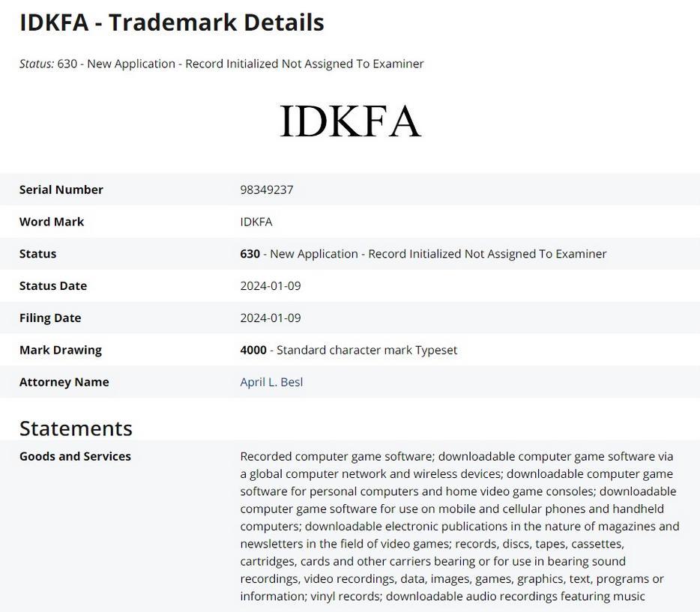Click the Filing Date value 2024-01-09
Screen dimensions: 700x612
tap(271, 318)
